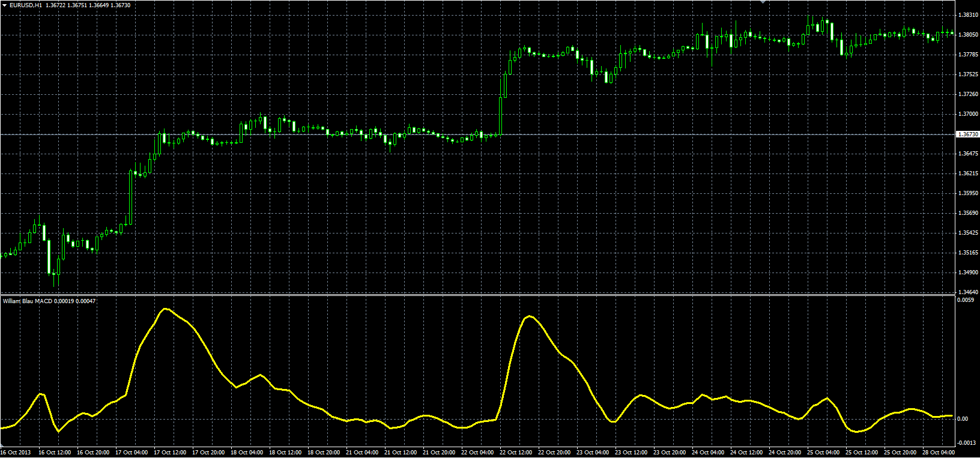Click the 18 Oct 04:00 time label

click(x=247, y=453)
